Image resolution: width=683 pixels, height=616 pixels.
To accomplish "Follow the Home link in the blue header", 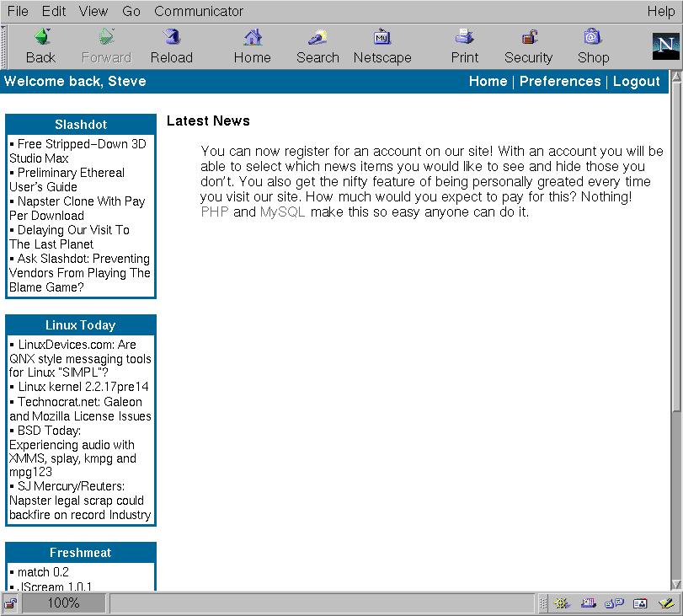I will tap(488, 81).
